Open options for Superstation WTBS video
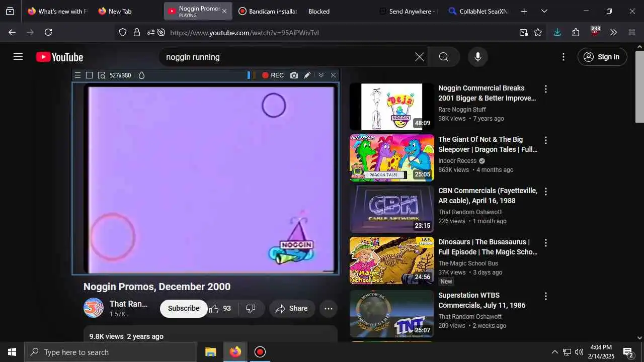644x362 pixels. [x=545, y=296]
